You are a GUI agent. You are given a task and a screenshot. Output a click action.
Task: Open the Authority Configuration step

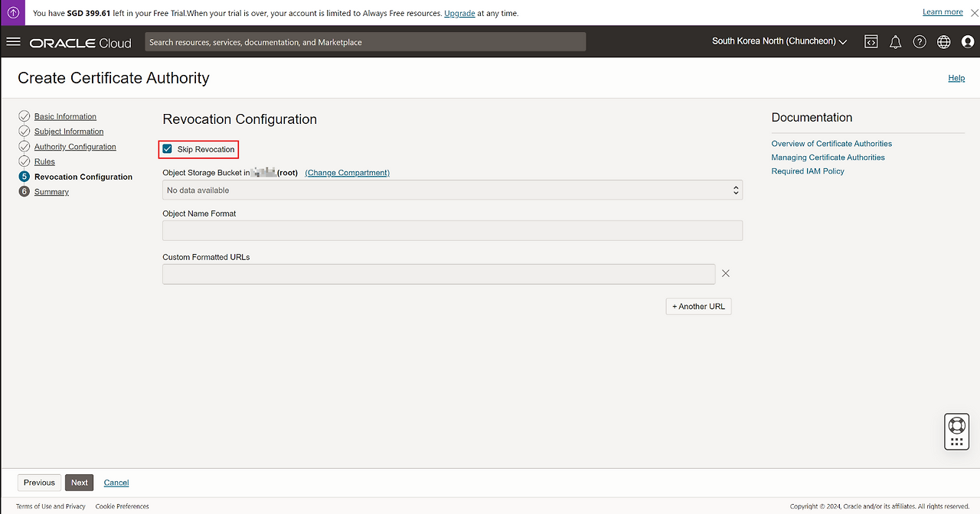coord(75,147)
